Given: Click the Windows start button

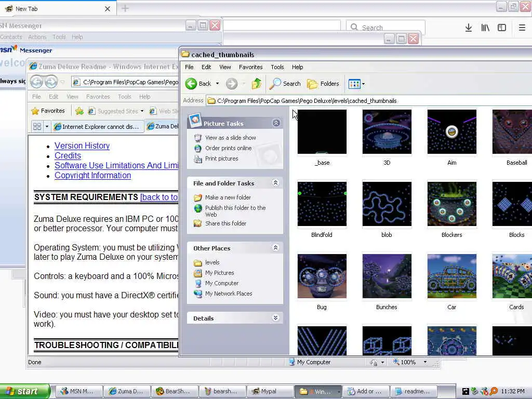Looking at the screenshot, I should pyautogui.click(x=24, y=391).
